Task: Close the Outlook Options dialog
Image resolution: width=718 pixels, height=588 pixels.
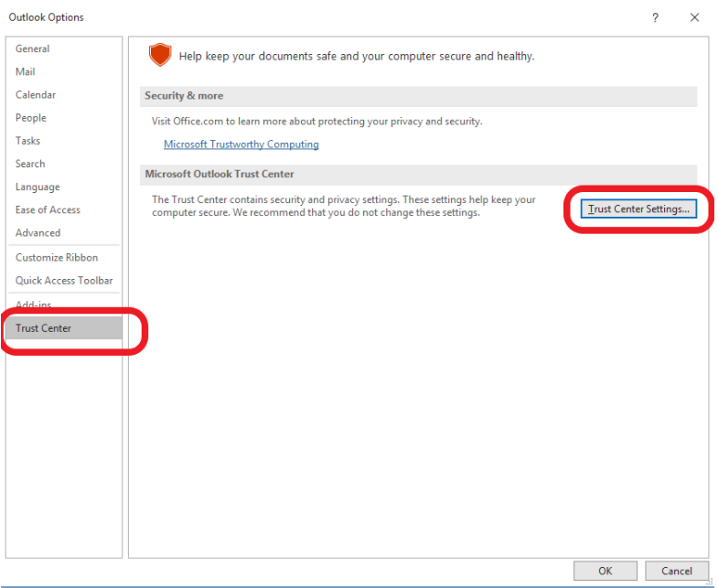Action: 694,17
